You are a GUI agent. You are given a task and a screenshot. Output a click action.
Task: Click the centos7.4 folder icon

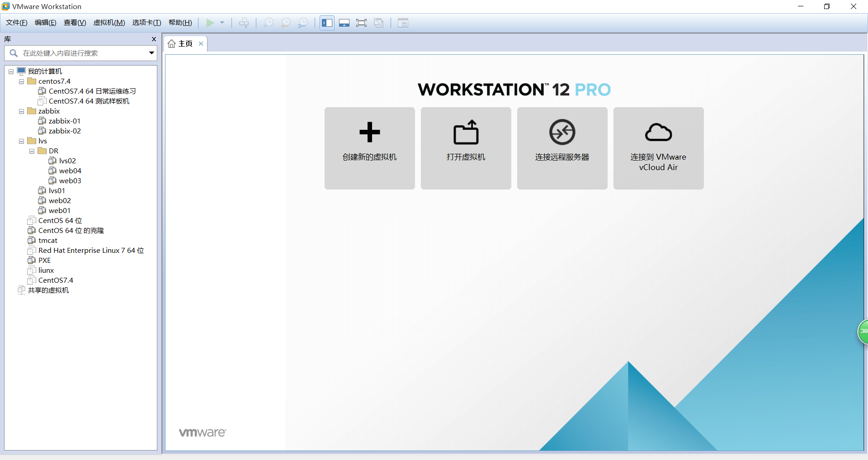[x=32, y=81]
